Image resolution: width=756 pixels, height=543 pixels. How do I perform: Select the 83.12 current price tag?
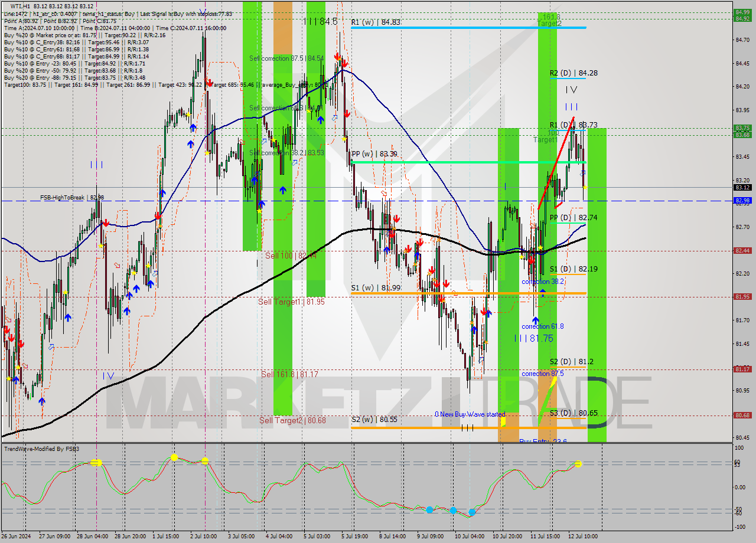coord(742,187)
